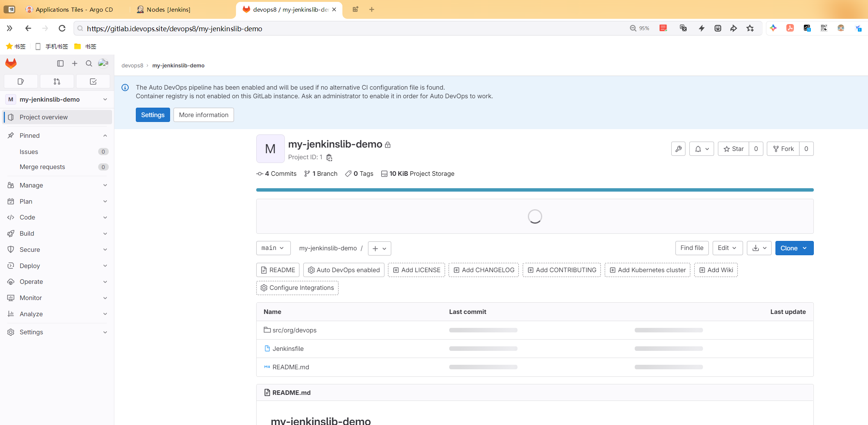Click the browser favorites star icon
The image size is (868, 425).
click(750, 28)
